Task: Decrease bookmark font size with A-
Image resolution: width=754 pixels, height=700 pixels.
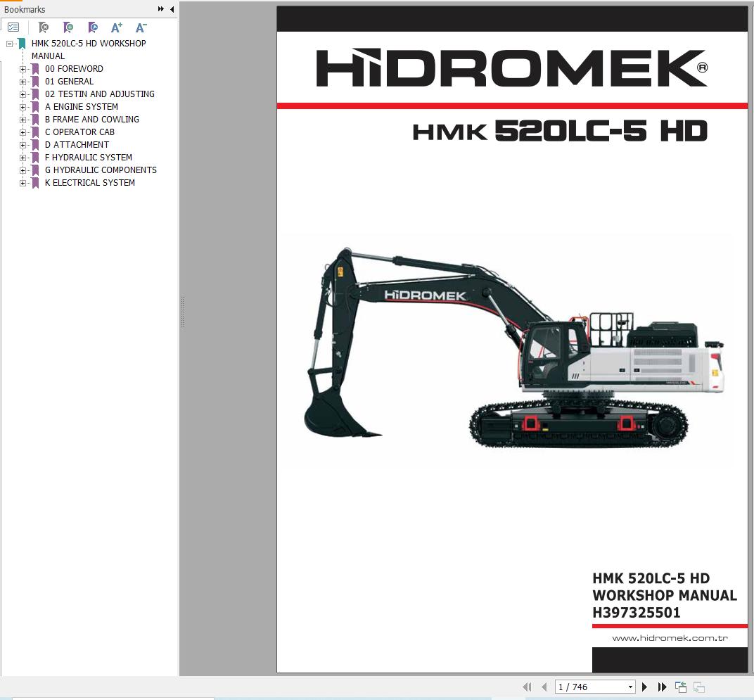Action: point(141,27)
